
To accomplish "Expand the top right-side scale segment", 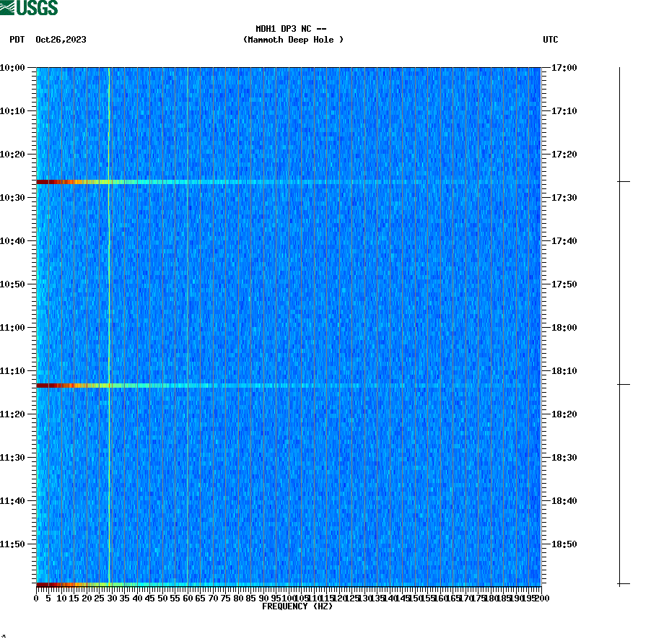I will (x=619, y=123).
